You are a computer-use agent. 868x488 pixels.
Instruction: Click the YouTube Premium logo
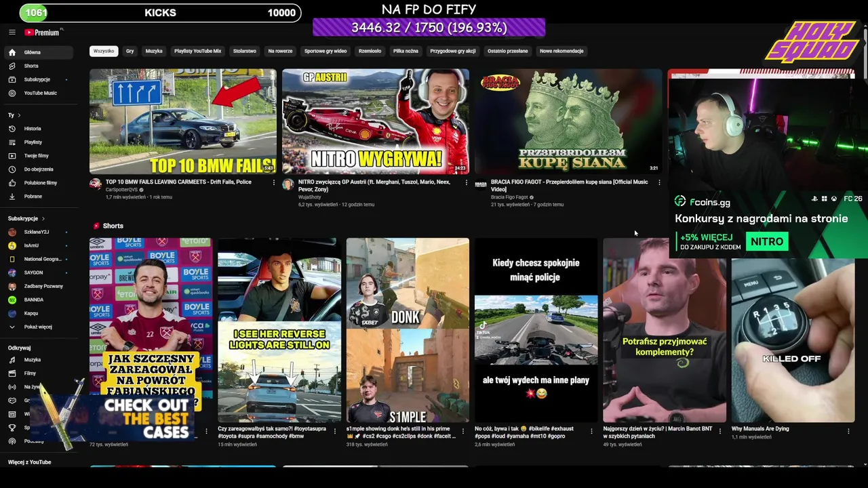tap(43, 32)
